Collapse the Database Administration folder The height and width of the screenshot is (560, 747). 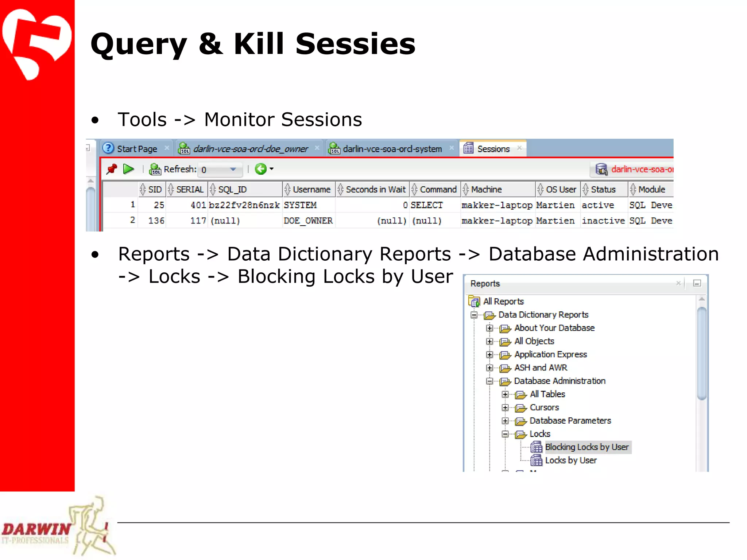[x=489, y=381]
